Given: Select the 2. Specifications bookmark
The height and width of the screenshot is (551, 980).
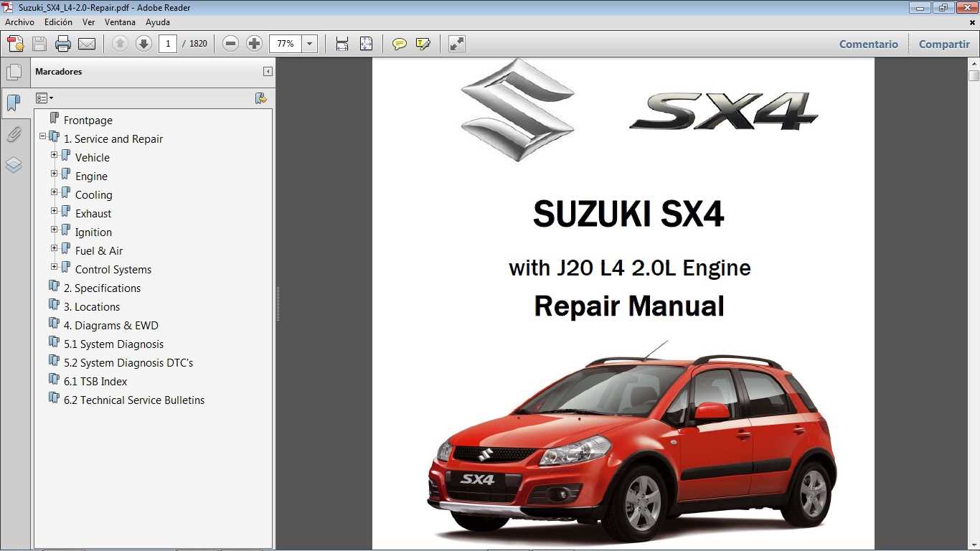Looking at the screenshot, I should click(x=102, y=288).
